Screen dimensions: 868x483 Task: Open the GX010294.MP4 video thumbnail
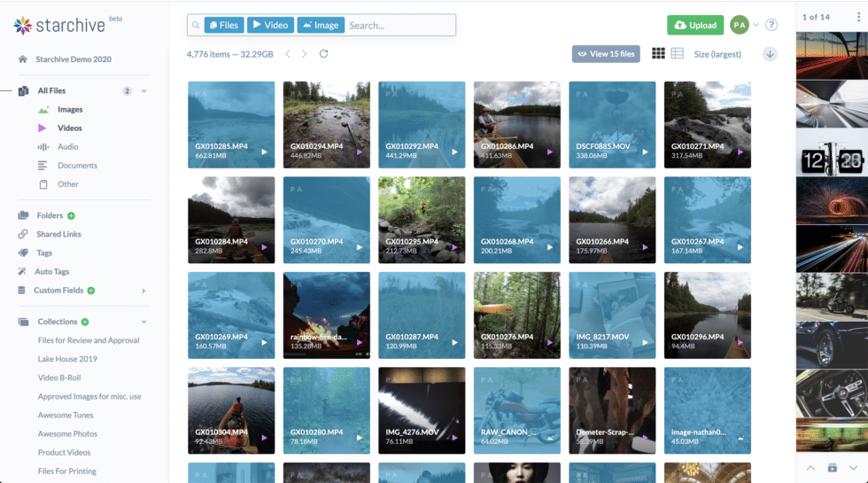[x=326, y=125]
